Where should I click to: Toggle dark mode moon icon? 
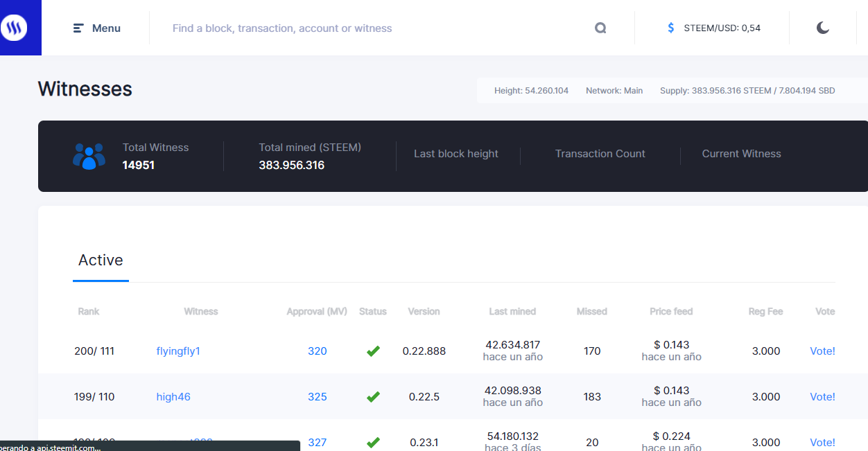click(822, 28)
